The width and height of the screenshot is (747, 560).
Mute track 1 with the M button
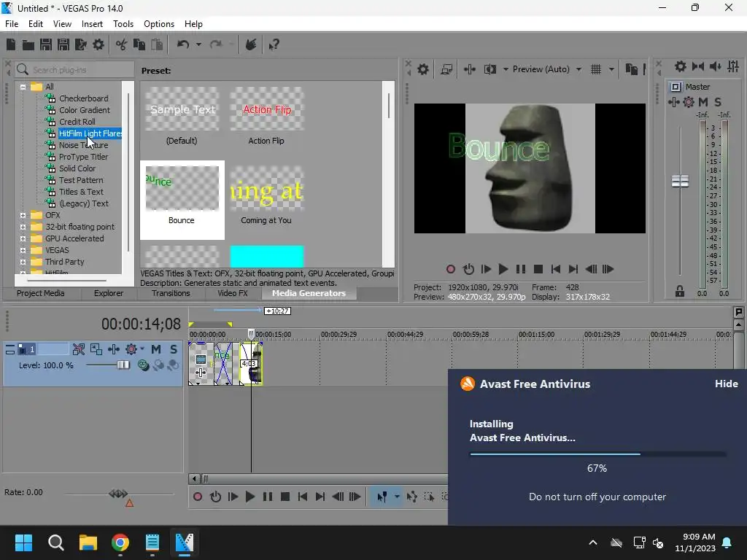point(156,349)
